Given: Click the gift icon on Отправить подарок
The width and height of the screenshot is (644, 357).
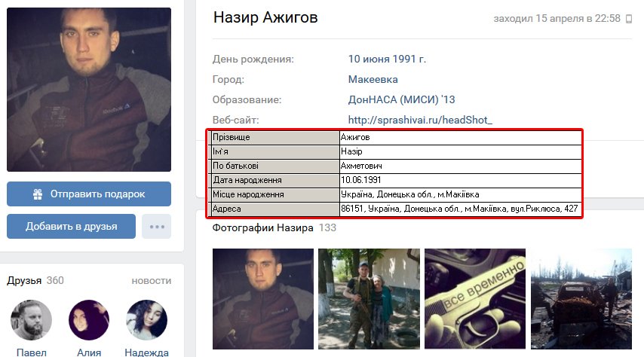Looking at the screenshot, I should click(38, 194).
